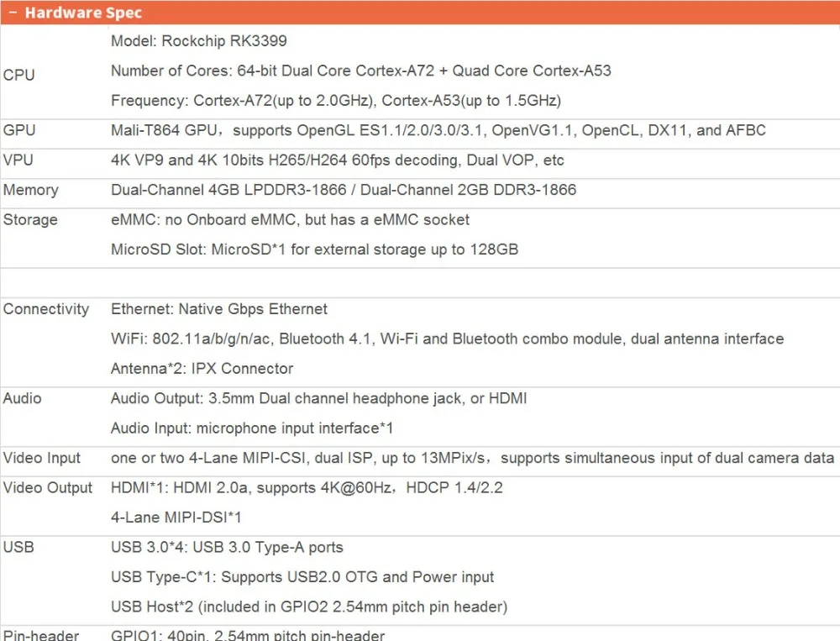Select the USB row label
The image size is (840, 641).
tap(18, 547)
